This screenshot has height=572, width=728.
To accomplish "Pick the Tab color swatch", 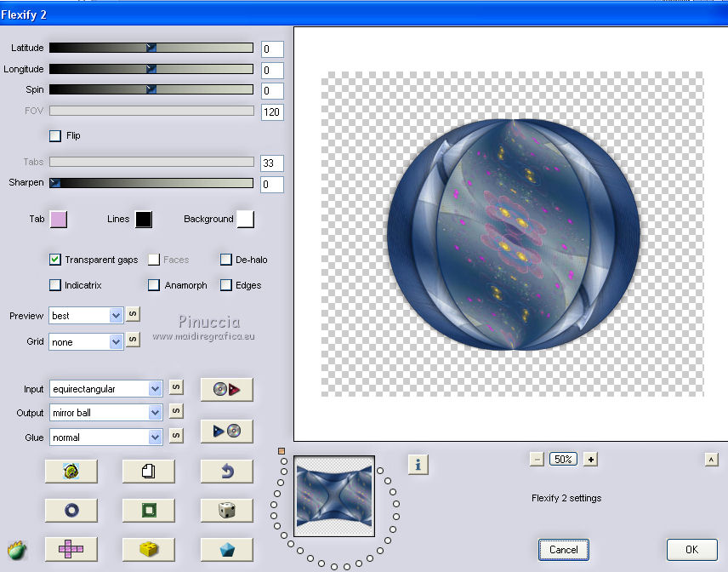I will click(59, 220).
